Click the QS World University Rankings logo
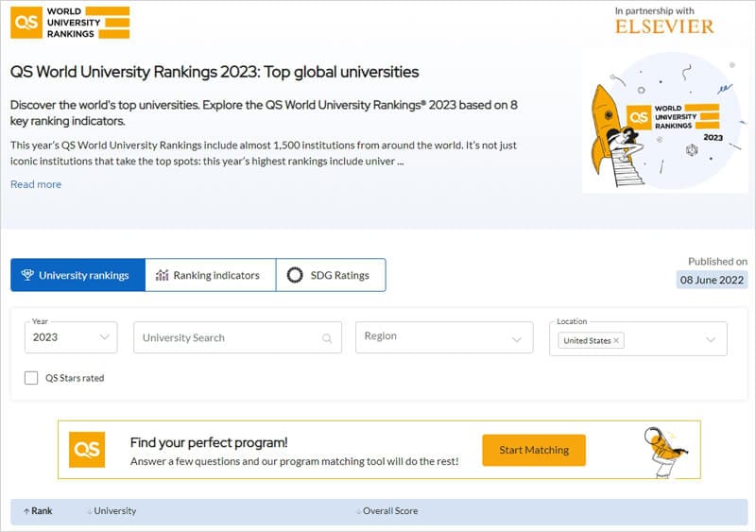 pyautogui.click(x=70, y=23)
